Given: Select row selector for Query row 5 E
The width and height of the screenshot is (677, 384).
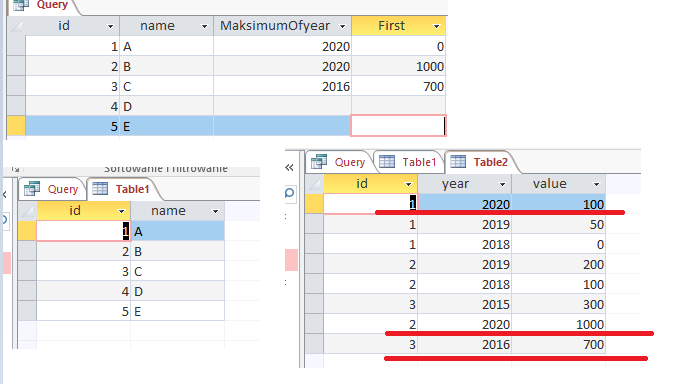Looking at the screenshot, I should point(16,126).
